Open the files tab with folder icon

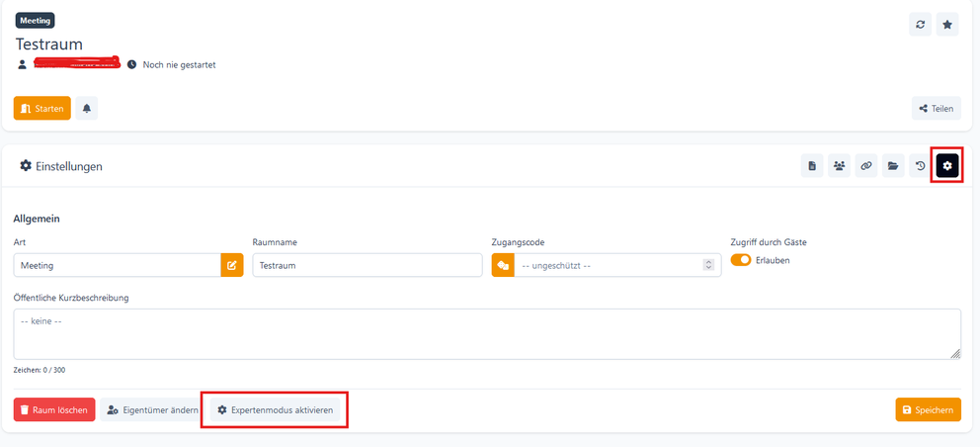tap(893, 166)
